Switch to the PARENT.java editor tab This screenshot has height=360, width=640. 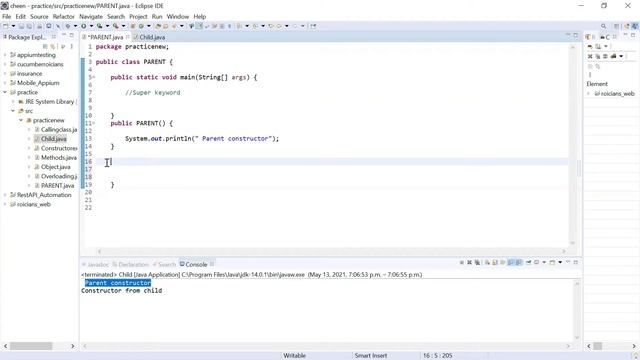(105, 37)
